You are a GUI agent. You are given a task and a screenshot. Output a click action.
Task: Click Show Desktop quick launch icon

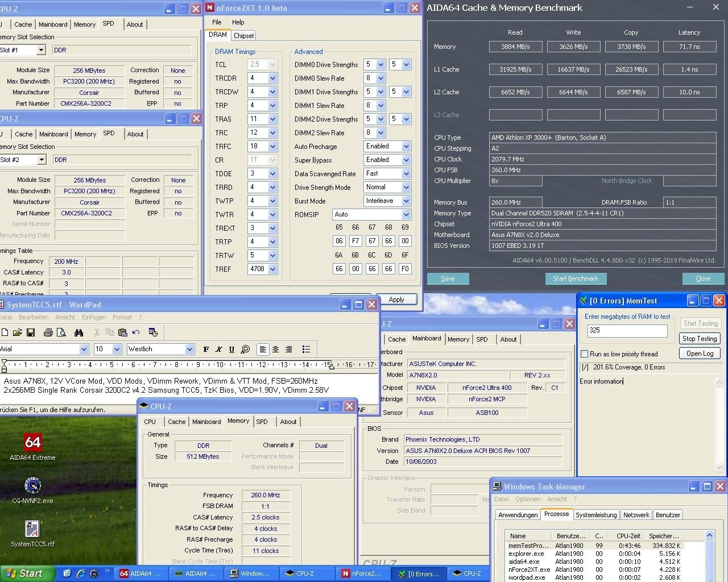pyautogui.click(x=67, y=573)
